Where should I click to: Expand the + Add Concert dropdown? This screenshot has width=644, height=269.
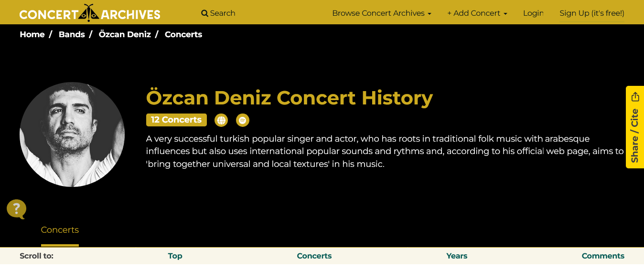coord(477,13)
